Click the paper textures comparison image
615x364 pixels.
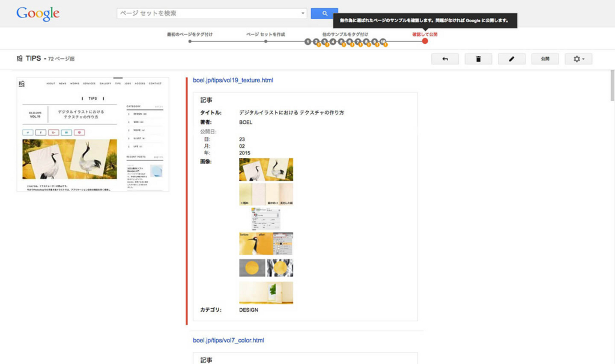pyautogui.click(x=266, y=194)
